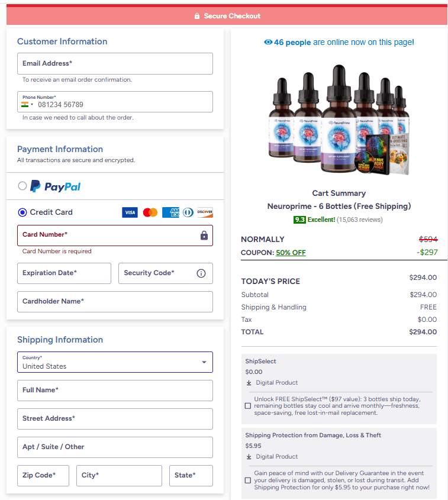Click the Mastercard icon
This screenshot has width=448, height=500.
pyautogui.click(x=150, y=212)
